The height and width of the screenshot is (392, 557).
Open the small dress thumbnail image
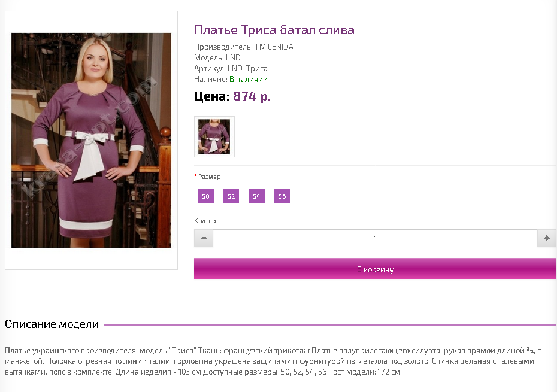pos(214,136)
